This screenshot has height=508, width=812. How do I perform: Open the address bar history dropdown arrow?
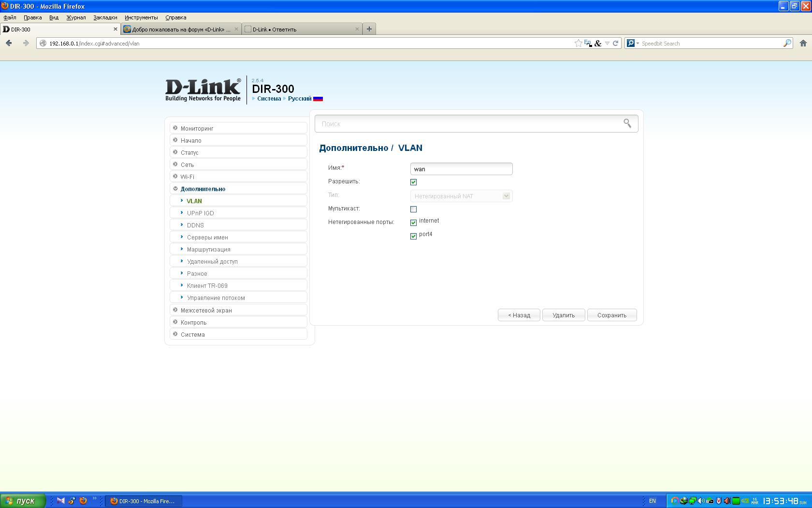pos(607,43)
